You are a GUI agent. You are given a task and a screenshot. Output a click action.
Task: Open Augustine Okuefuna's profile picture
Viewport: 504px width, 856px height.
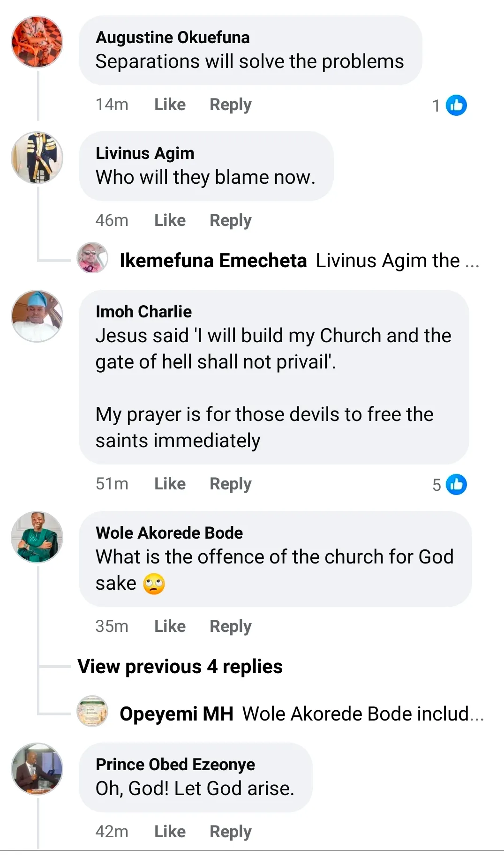click(x=37, y=42)
